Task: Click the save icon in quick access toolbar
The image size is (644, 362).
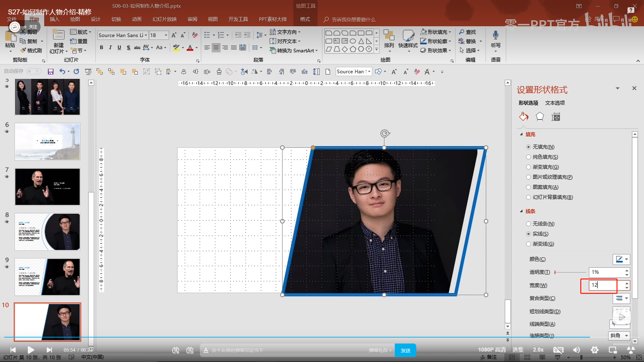Action: click(51, 71)
